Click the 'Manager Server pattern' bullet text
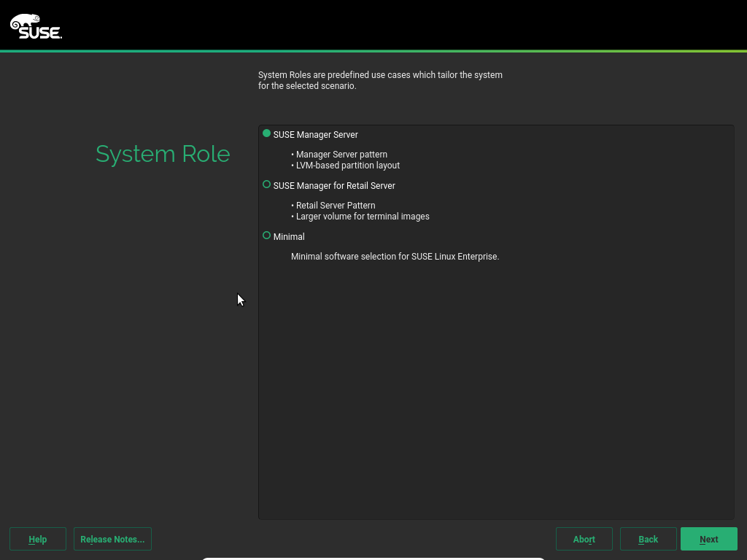Image resolution: width=747 pixels, height=560 pixels. tap(341, 155)
